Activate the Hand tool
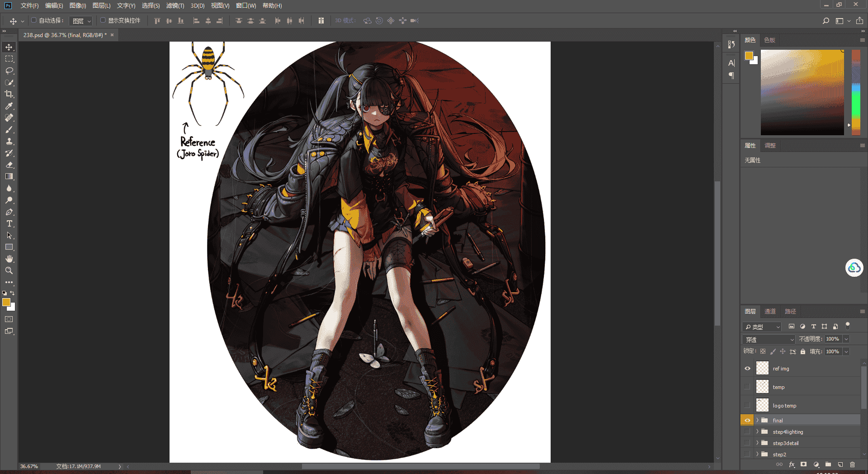The image size is (868, 474). (9, 259)
